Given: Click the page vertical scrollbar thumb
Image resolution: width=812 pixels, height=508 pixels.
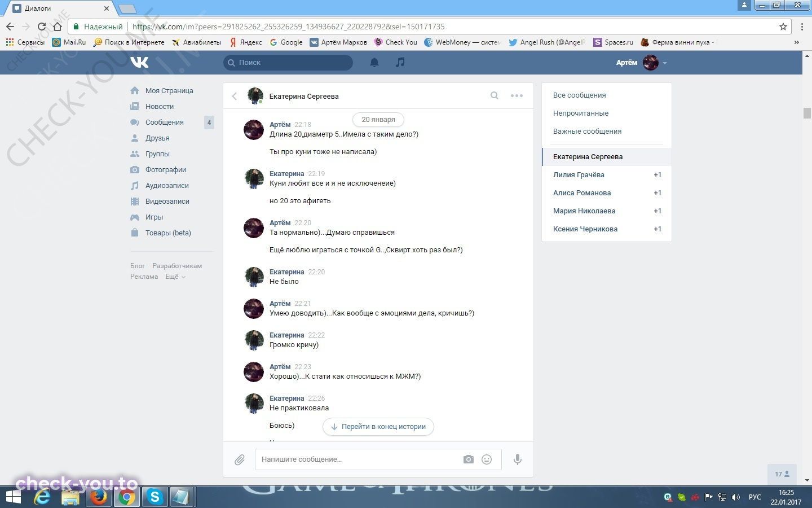Looking at the screenshot, I should click(807, 113).
